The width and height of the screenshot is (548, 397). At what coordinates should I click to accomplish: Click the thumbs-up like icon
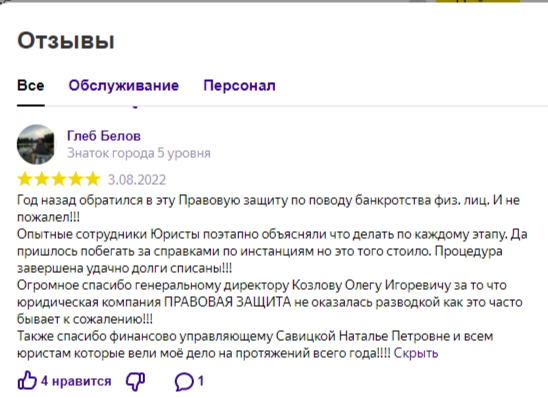click(x=27, y=381)
